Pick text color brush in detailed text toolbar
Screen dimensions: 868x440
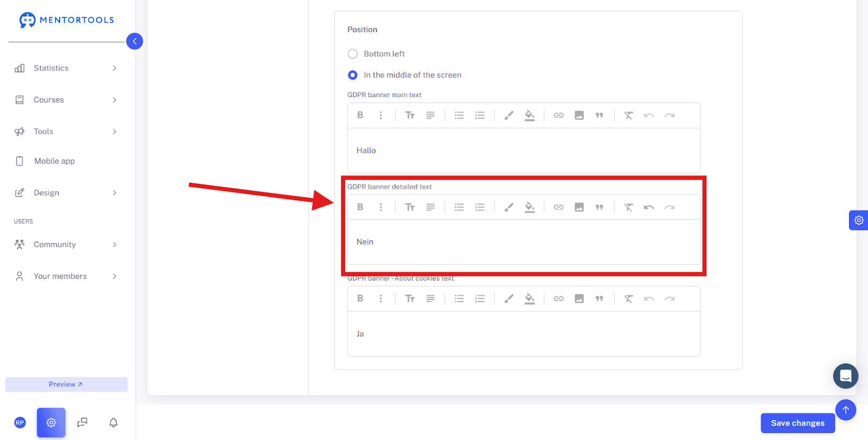509,207
